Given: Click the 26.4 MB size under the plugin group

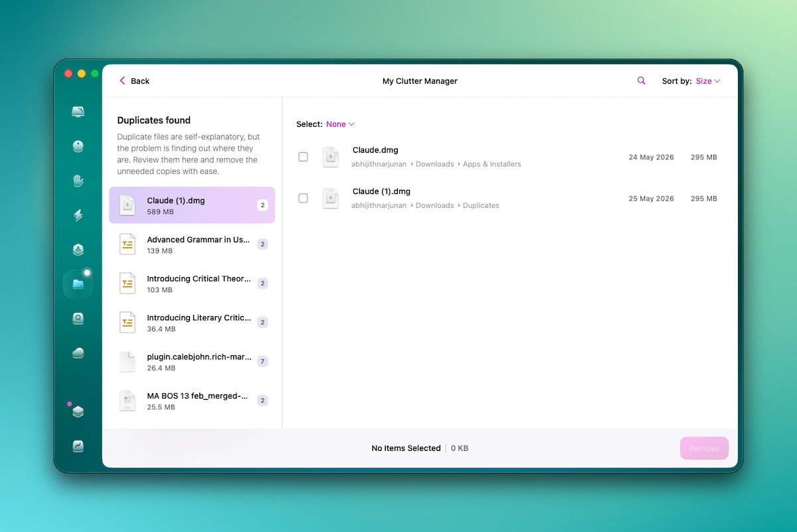Looking at the screenshot, I should (x=161, y=368).
